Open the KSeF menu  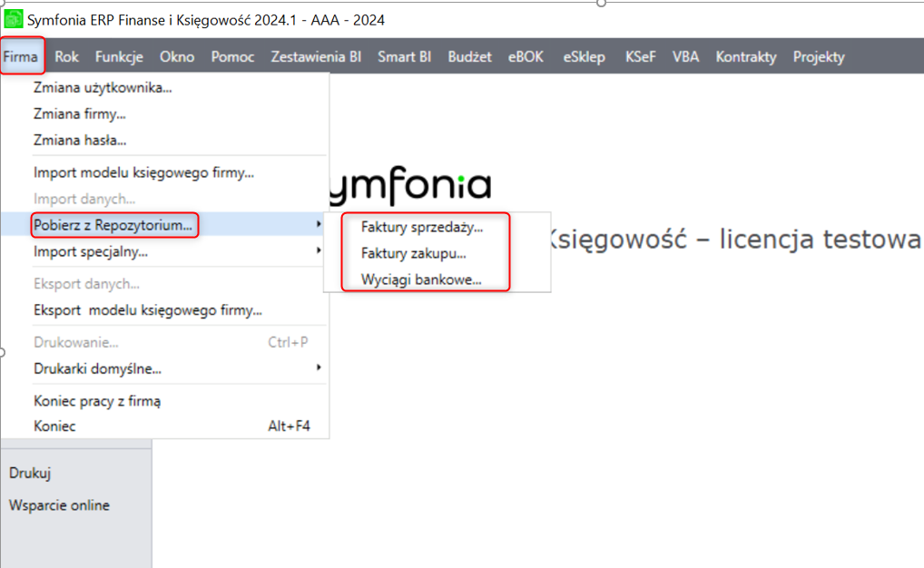[641, 56]
